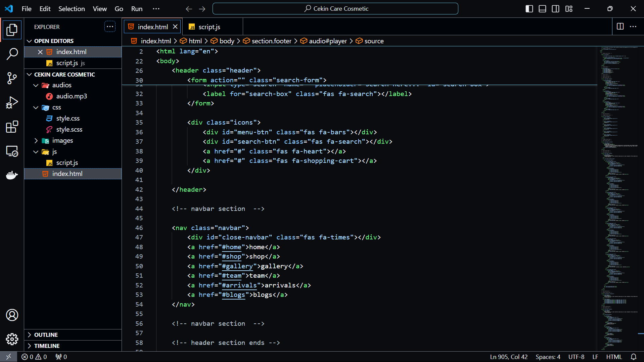Open the Accounts icon
The image size is (644, 362).
[x=12, y=315]
